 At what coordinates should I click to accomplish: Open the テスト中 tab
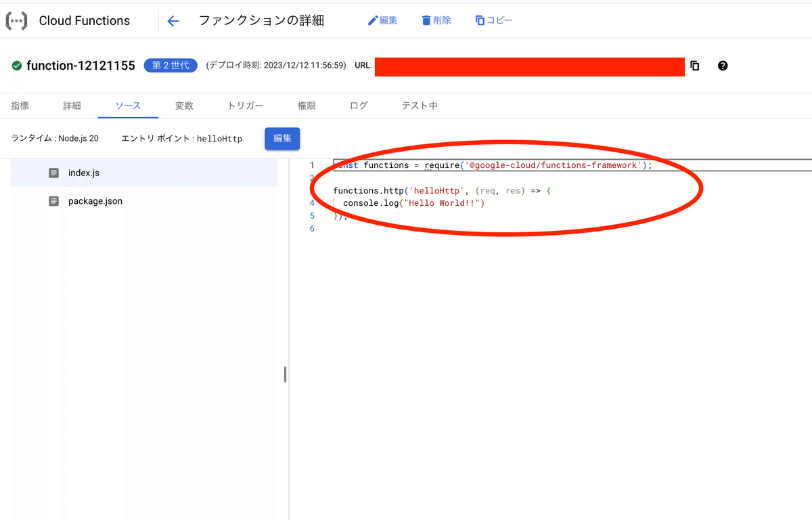click(420, 106)
